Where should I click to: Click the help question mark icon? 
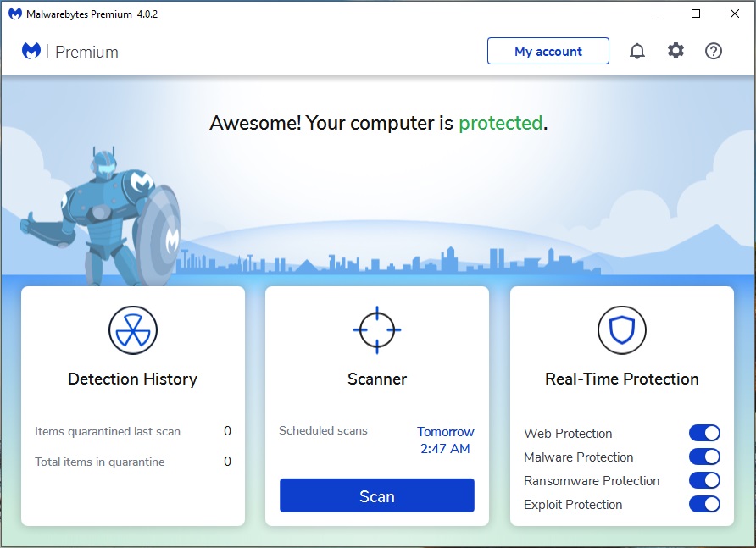coord(714,51)
